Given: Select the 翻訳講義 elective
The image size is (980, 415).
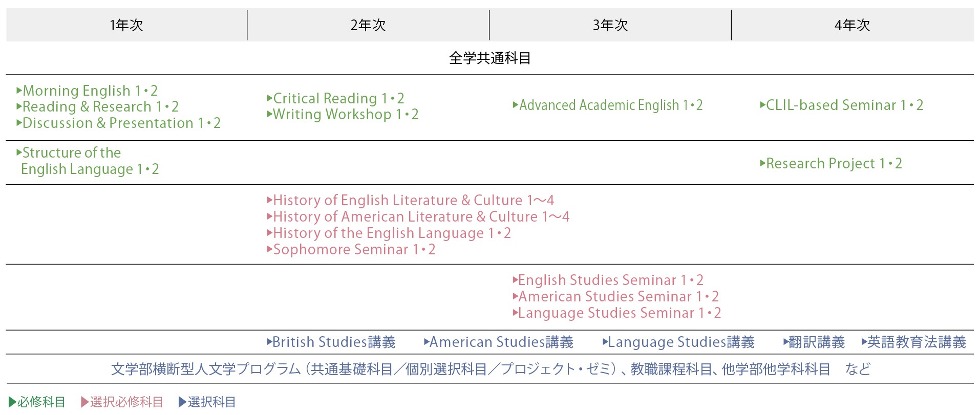Looking at the screenshot, I should tap(814, 342).
